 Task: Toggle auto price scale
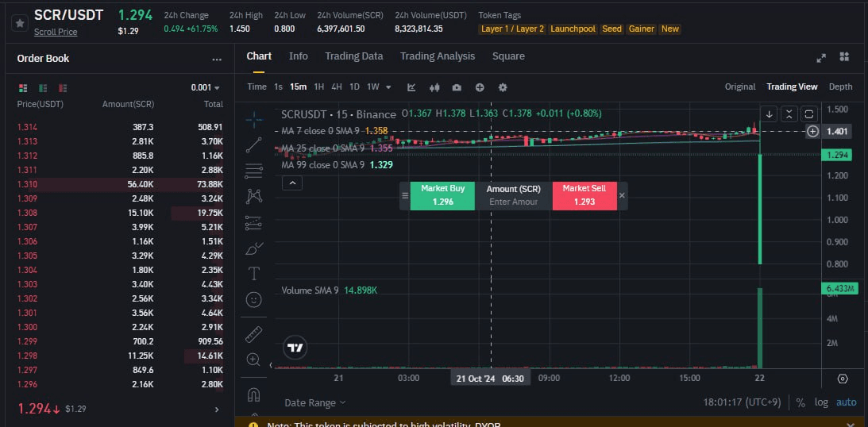coord(846,402)
